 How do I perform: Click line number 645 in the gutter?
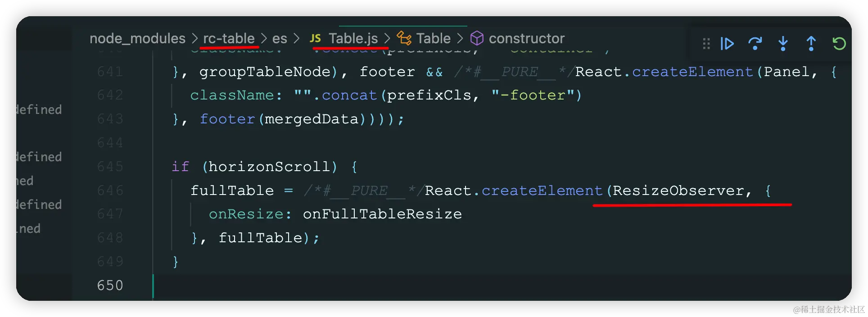tap(110, 167)
